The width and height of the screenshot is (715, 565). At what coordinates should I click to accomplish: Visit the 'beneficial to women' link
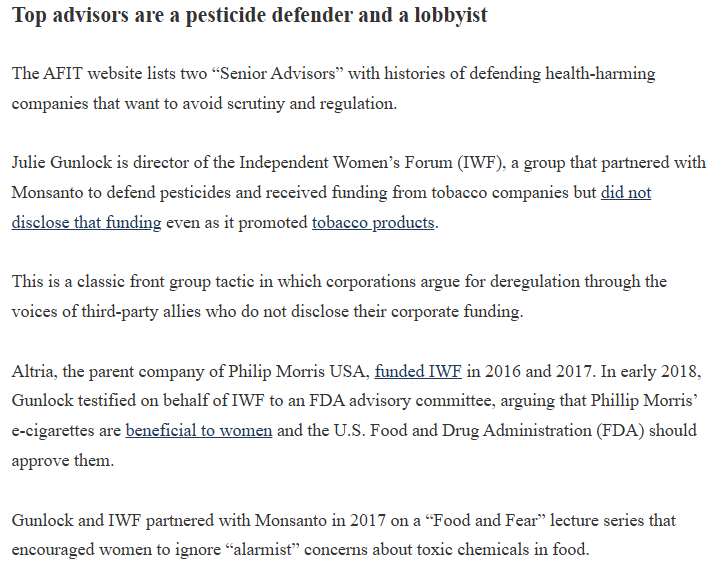198,432
